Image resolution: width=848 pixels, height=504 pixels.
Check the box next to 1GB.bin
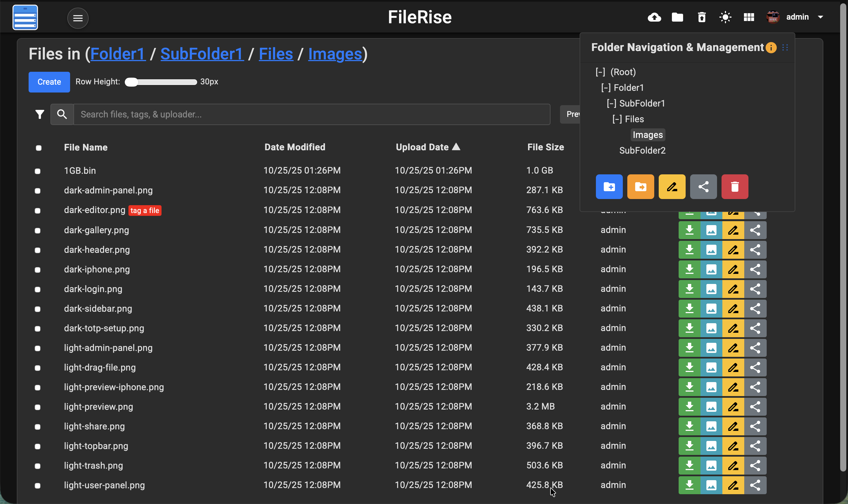[38, 171]
